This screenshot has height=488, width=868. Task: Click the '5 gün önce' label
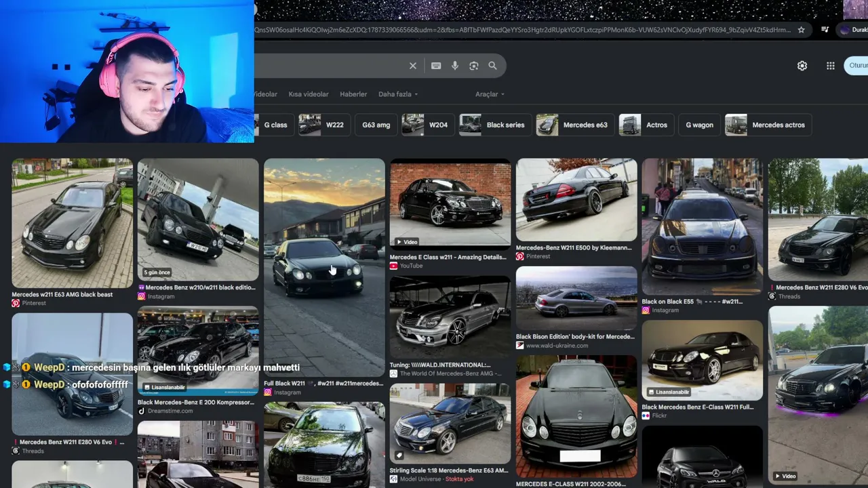[157, 272]
